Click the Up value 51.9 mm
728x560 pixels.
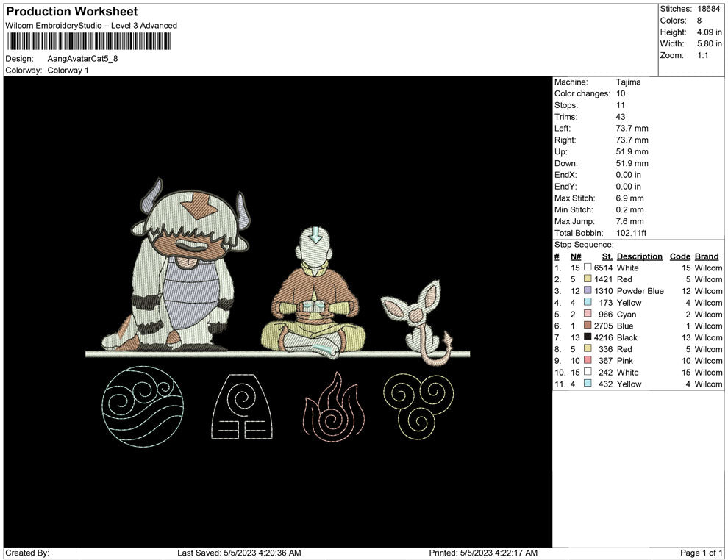click(x=632, y=151)
